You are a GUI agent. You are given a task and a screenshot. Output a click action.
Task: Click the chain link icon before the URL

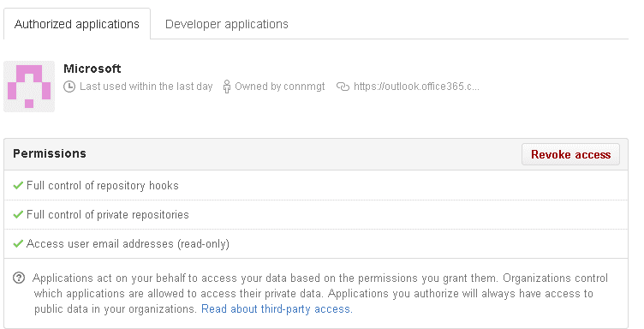click(x=343, y=87)
